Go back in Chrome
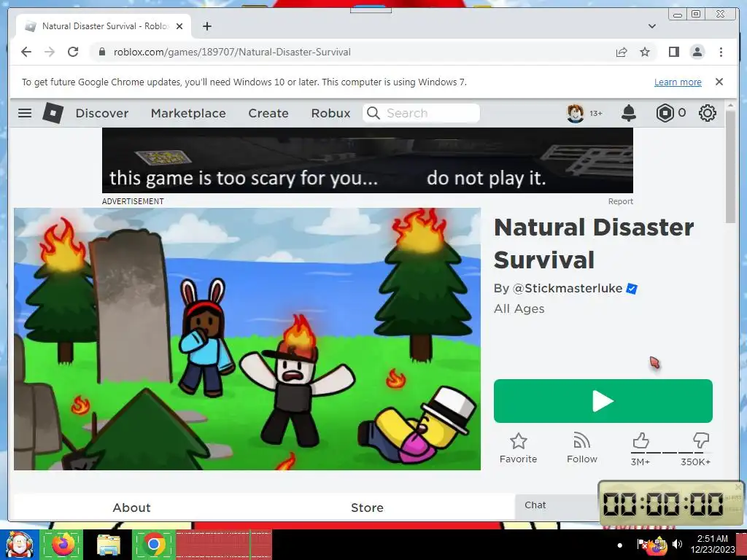Image resolution: width=747 pixels, height=560 pixels. (x=26, y=52)
